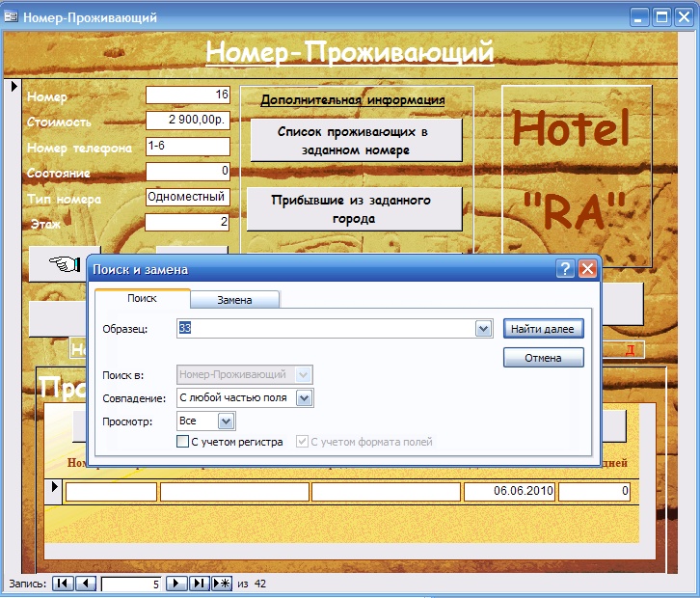Open Образец dropdown history

483,329
